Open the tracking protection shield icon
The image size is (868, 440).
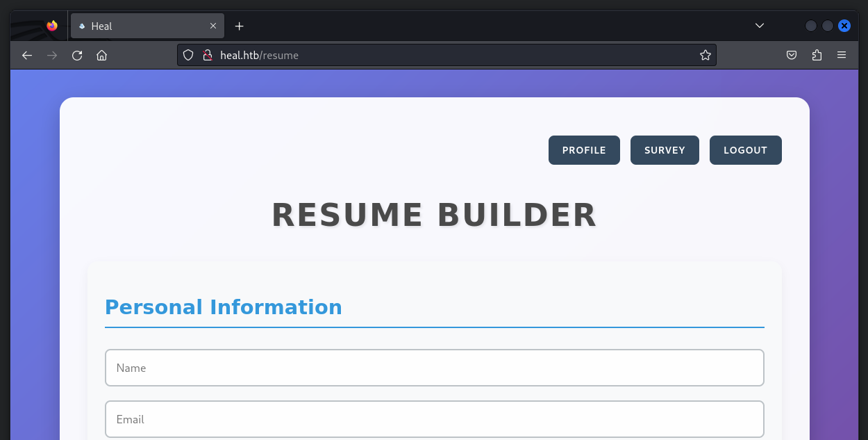tap(188, 56)
